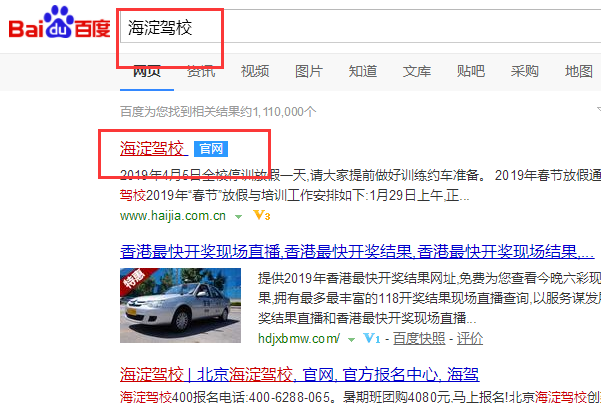This screenshot has height=403, width=601.
Task: Click the result count text 百度为您找到相关结果约1,110,000个
Action: 218,112
